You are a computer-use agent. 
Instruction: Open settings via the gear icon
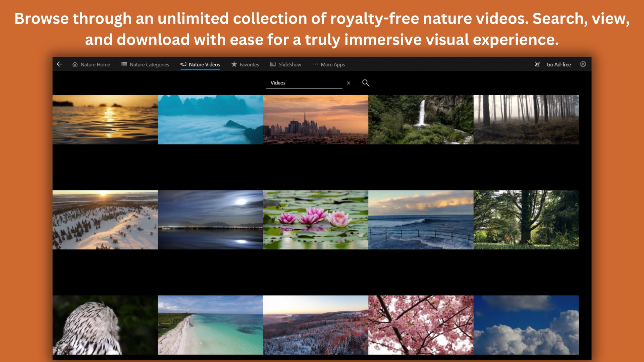[x=583, y=64]
